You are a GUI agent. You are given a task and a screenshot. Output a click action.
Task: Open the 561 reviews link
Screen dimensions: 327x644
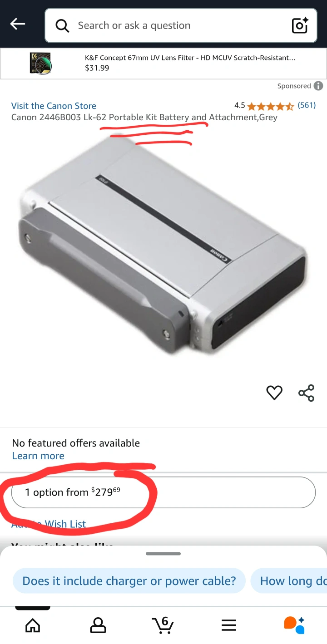click(307, 105)
